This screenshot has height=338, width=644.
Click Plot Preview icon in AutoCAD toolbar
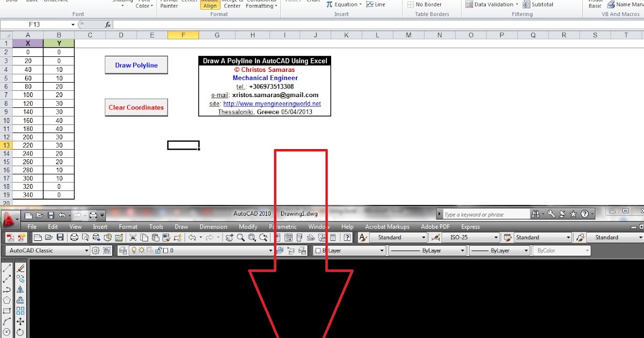[85, 237]
